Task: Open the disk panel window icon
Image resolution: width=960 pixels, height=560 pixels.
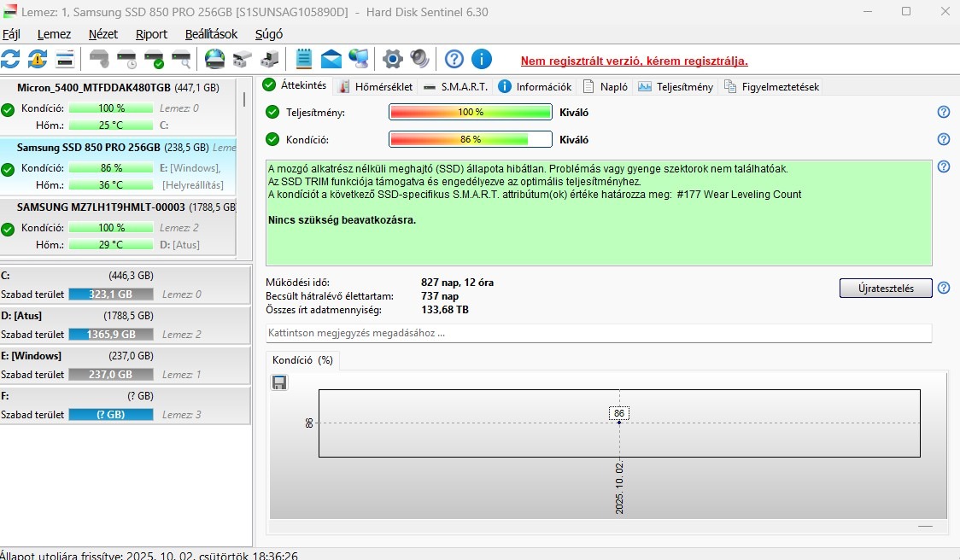Action: pyautogui.click(x=64, y=59)
